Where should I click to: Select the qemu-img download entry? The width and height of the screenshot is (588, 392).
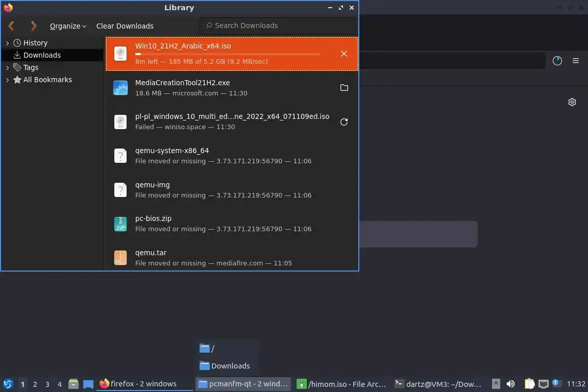tap(232, 190)
